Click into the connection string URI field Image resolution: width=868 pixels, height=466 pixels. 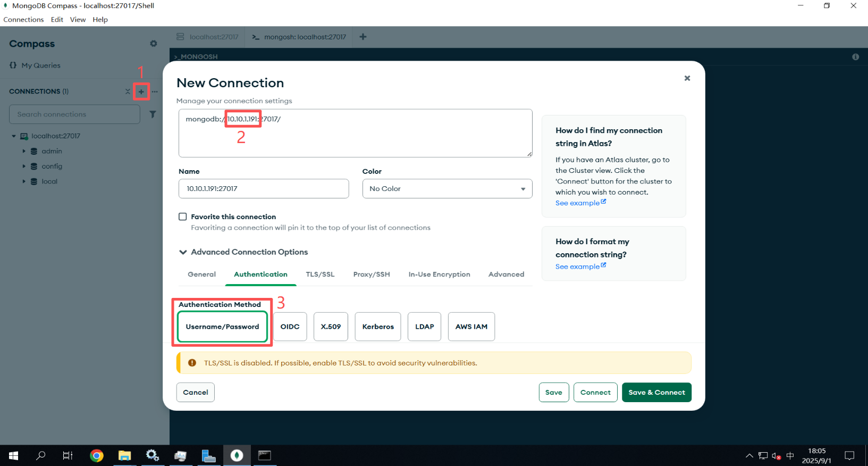click(x=356, y=133)
